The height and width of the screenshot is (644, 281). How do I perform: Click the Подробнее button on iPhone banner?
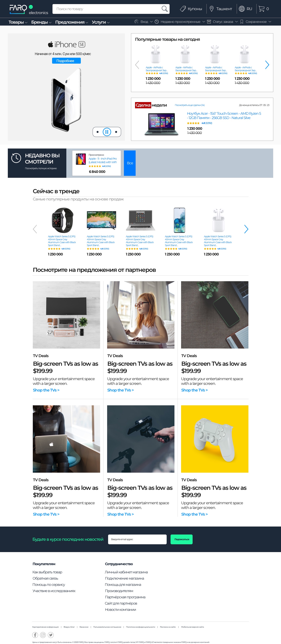pos(66,61)
